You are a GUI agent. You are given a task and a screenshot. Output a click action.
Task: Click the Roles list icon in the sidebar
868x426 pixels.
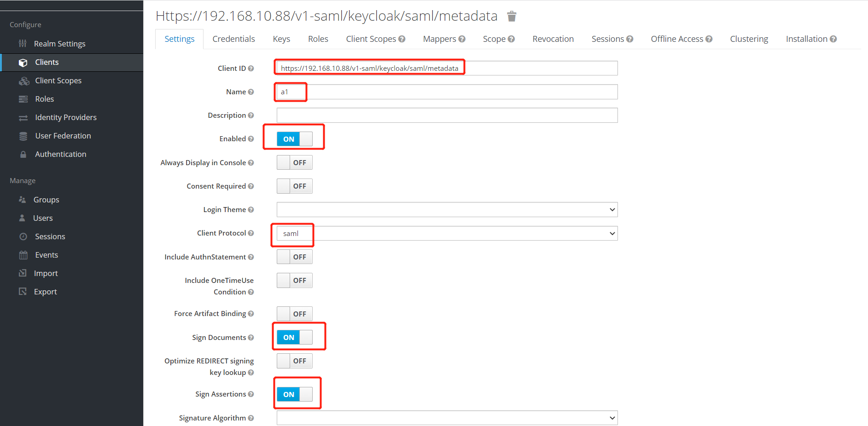[x=23, y=99]
